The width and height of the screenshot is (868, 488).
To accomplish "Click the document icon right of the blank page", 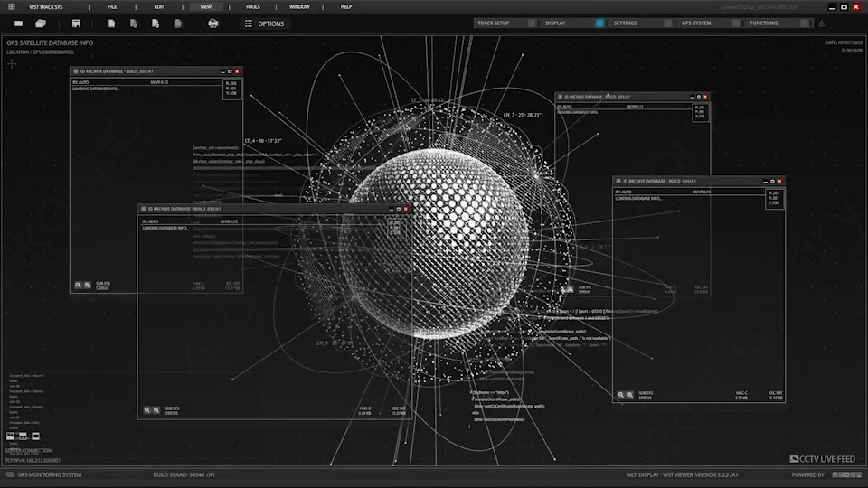I will click(x=134, y=23).
